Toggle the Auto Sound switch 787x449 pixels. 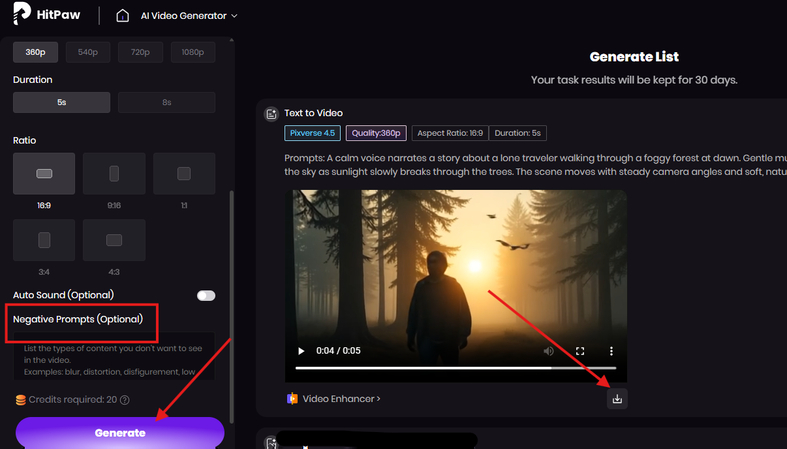pyautogui.click(x=206, y=295)
